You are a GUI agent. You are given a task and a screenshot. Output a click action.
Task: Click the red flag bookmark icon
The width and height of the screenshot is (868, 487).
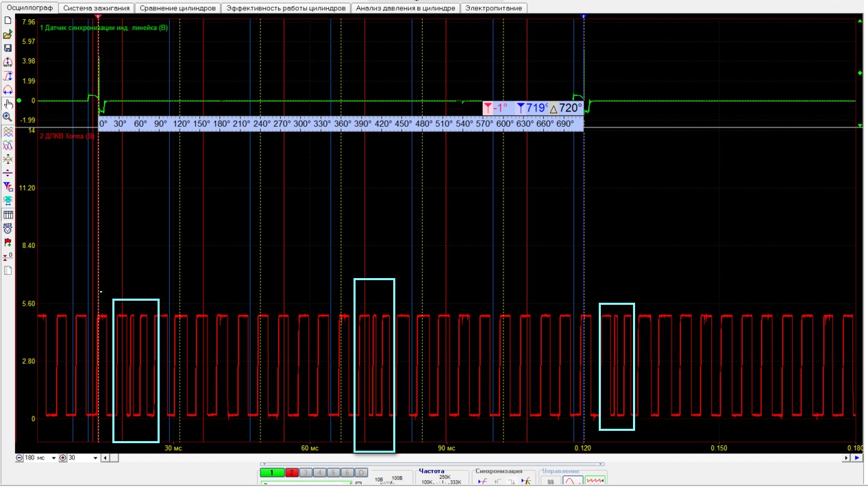point(8,242)
